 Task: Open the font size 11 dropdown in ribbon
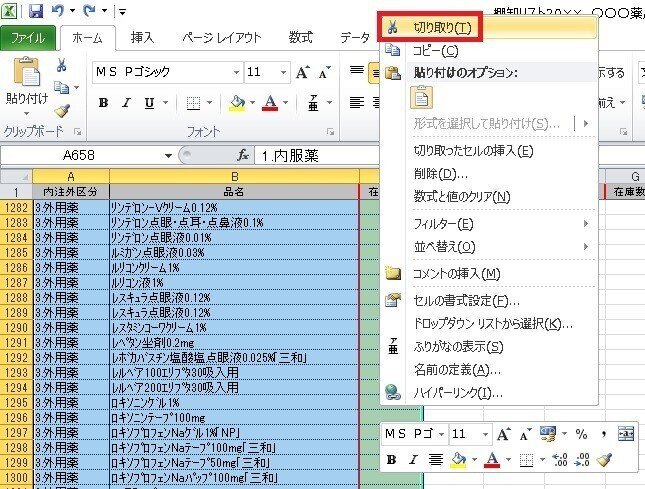tap(283, 72)
